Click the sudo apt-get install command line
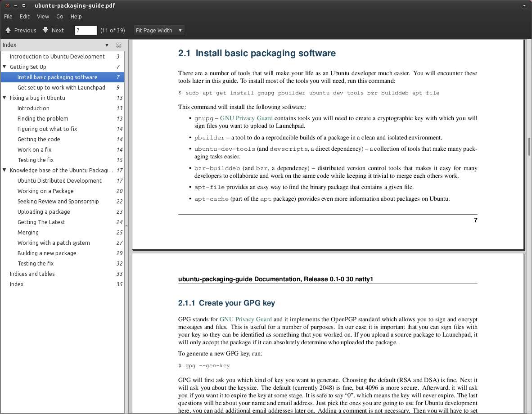The width and height of the screenshot is (532, 414). point(309,93)
